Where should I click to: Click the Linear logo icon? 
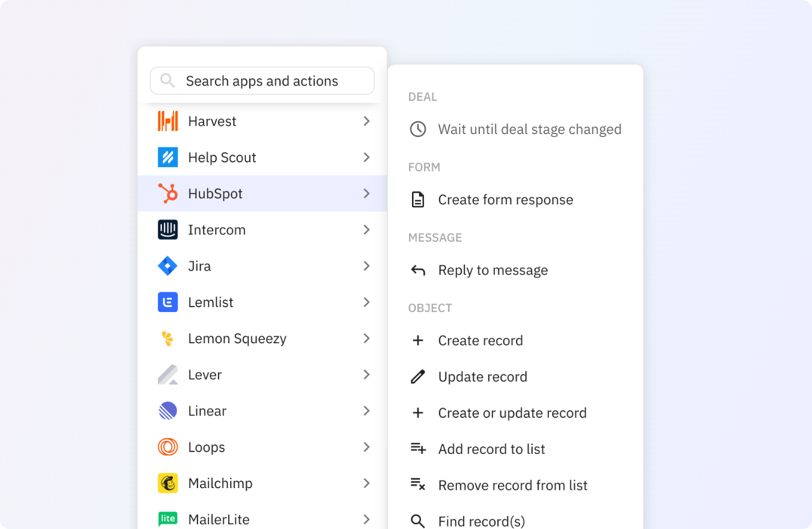168,411
